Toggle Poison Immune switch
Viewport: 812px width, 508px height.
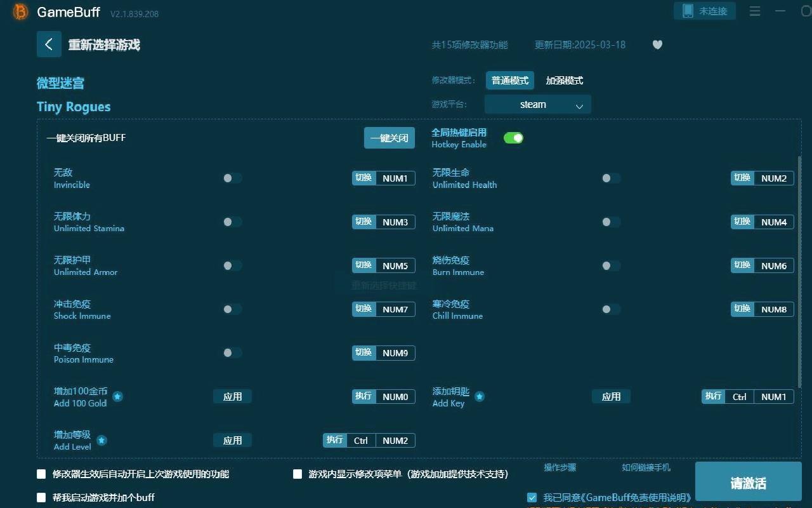pos(232,352)
